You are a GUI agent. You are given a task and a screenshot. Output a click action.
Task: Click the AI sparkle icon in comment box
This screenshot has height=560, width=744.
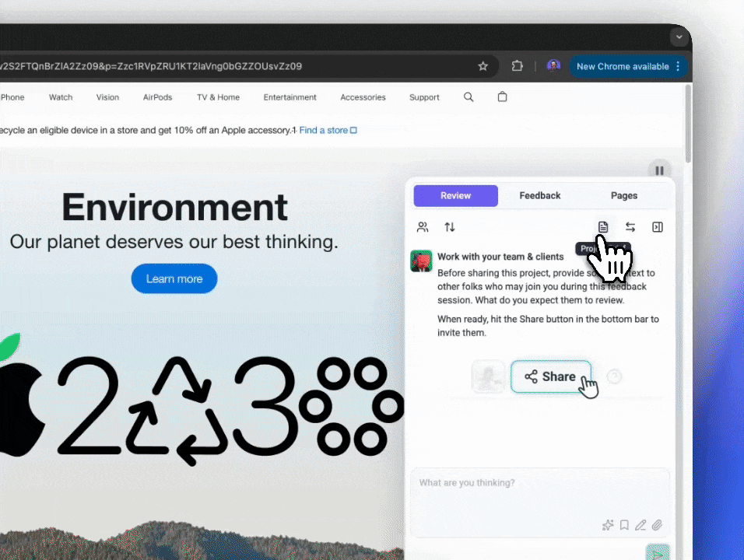tap(608, 525)
